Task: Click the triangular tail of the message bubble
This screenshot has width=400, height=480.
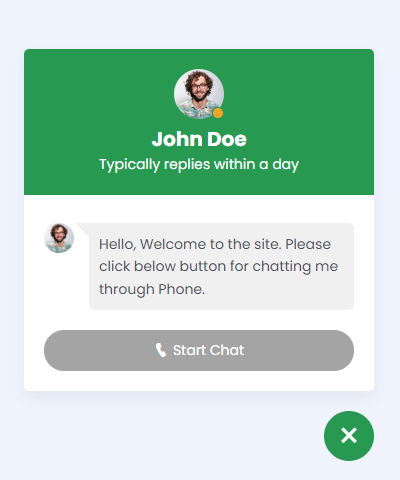Action: pyautogui.click(x=84, y=229)
